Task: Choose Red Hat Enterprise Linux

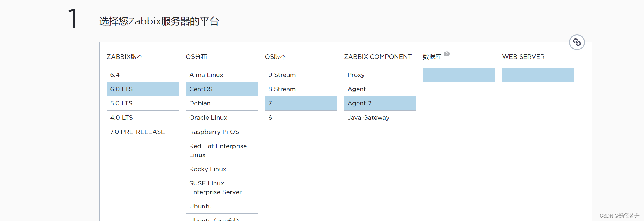Action: tap(222, 151)
